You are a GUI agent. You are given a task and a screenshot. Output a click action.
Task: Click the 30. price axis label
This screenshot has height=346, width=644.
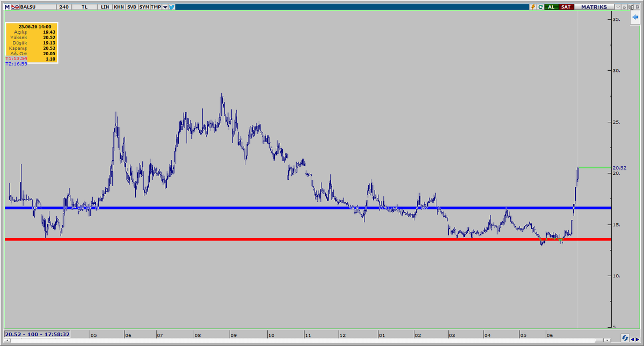(x=617, y=71)
